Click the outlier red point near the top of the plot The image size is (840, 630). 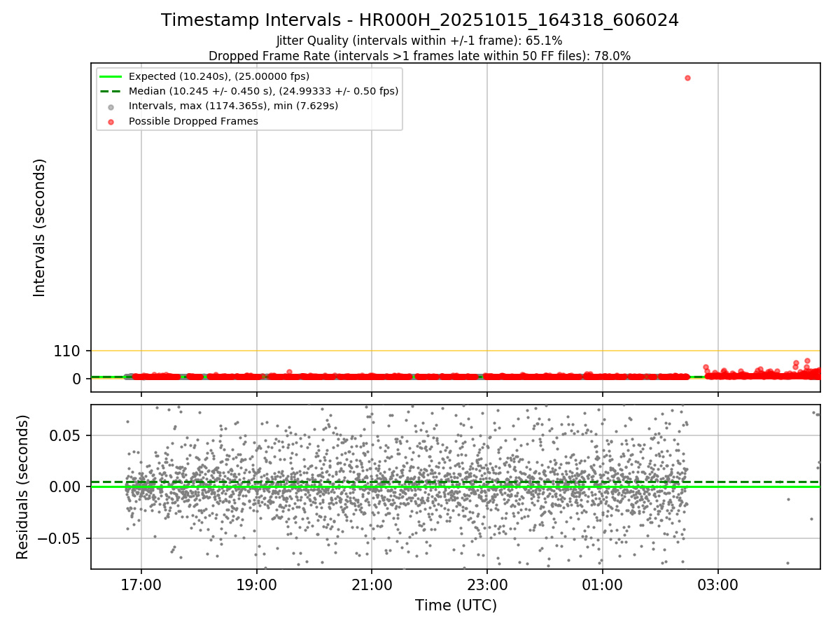687,78
